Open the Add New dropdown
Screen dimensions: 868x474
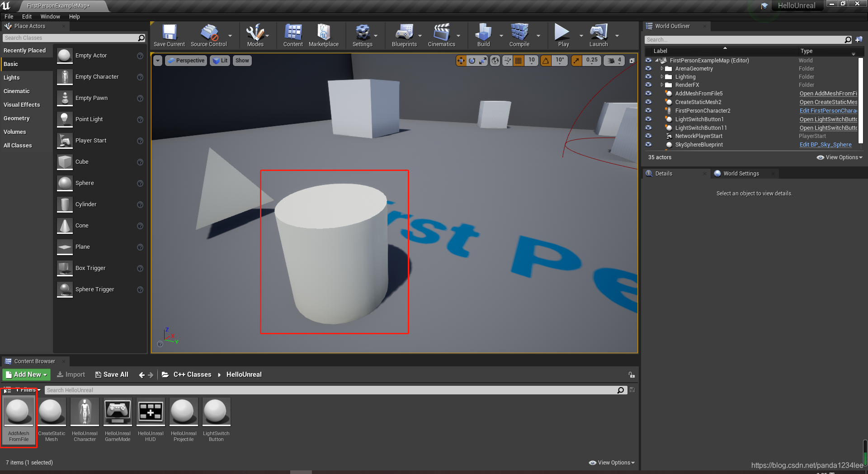(x=26, y=374)
